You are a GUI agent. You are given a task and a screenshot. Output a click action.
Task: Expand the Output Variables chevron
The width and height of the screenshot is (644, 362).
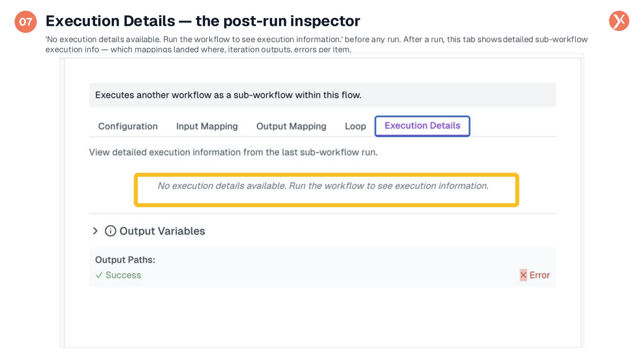95,231
